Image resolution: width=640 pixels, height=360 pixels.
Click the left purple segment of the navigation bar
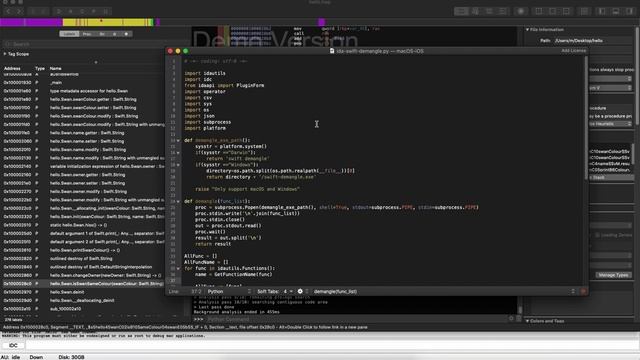point(31,22)
